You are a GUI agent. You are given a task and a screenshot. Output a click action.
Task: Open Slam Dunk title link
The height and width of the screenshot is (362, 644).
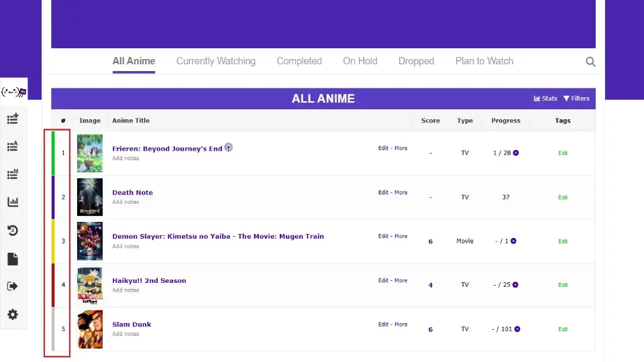coord(131,324)
